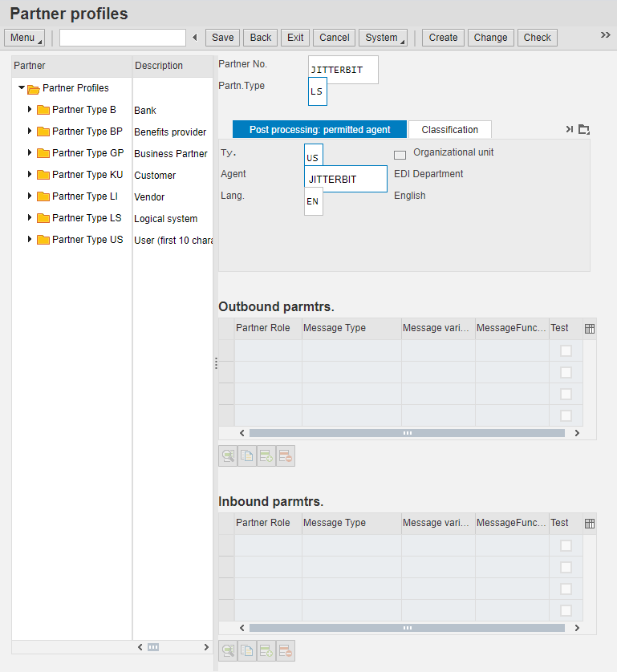Click the delete inbound parameter icon
617x672 pixels.
click(x=286, y=651)
